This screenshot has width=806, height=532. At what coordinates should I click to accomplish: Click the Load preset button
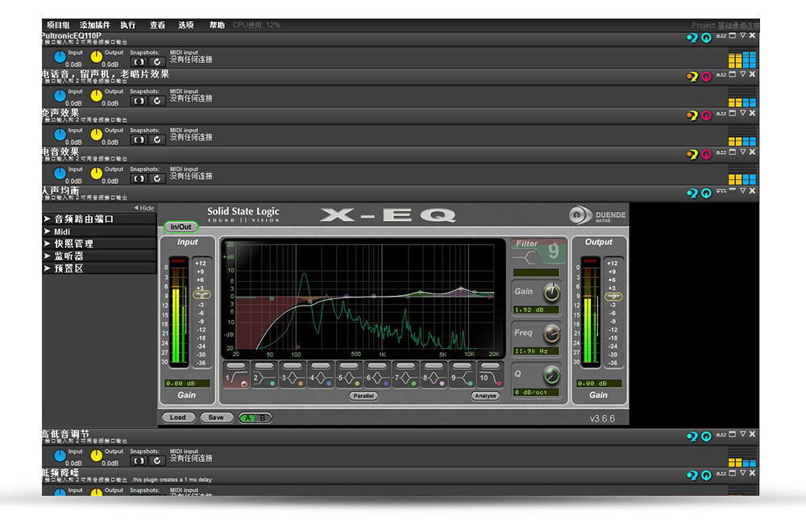178,418
